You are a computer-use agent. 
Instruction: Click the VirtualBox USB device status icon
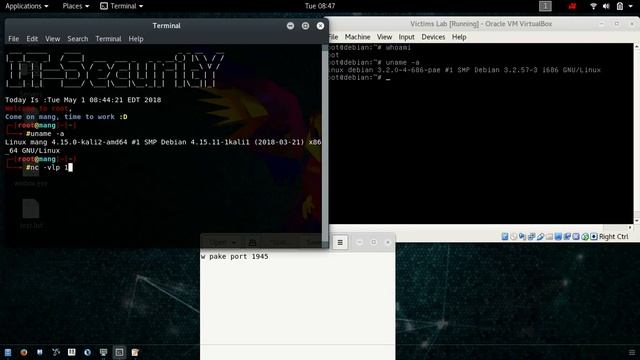[x=540, y=237]
